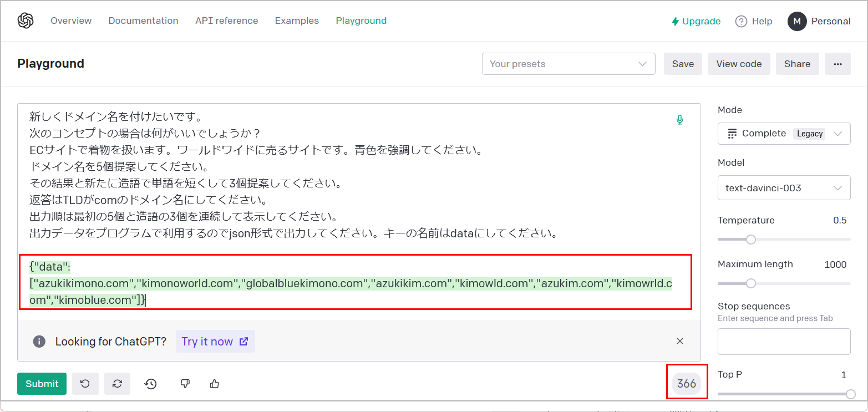Click the 366 token count badge
Viewport: 868px width, 412px height.
687,384
